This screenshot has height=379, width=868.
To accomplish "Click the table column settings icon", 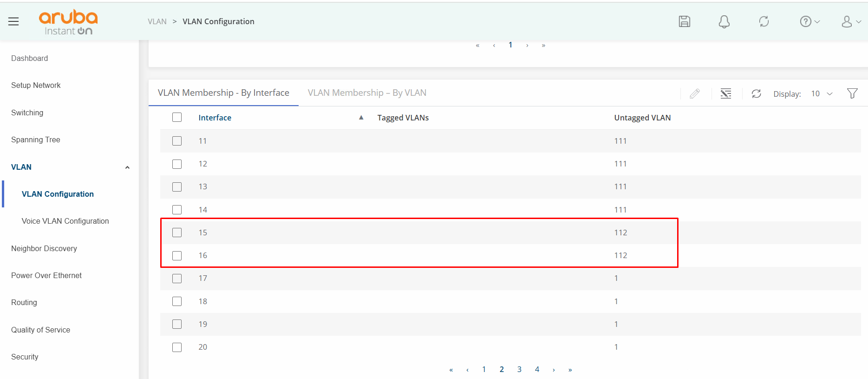I will [x=725, y=94].
